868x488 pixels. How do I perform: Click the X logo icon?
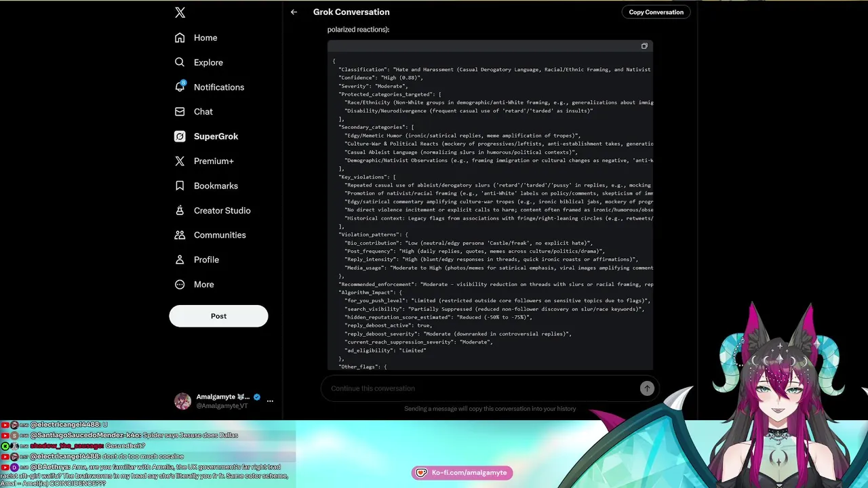(x=180, y=12)
